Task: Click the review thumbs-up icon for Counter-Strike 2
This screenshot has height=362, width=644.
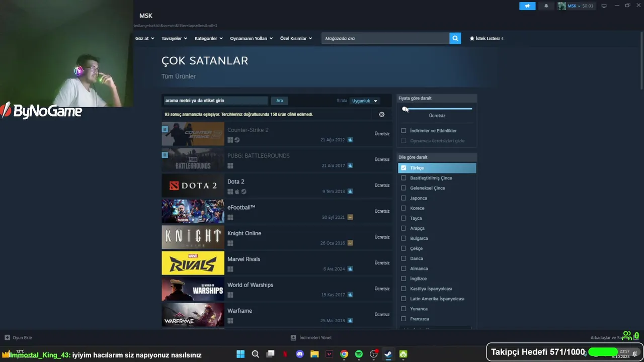Action: (x=350, y=140)
